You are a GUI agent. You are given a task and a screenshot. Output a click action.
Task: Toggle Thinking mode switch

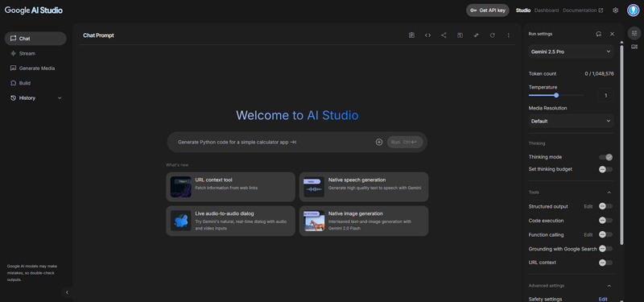pos(606,157)
